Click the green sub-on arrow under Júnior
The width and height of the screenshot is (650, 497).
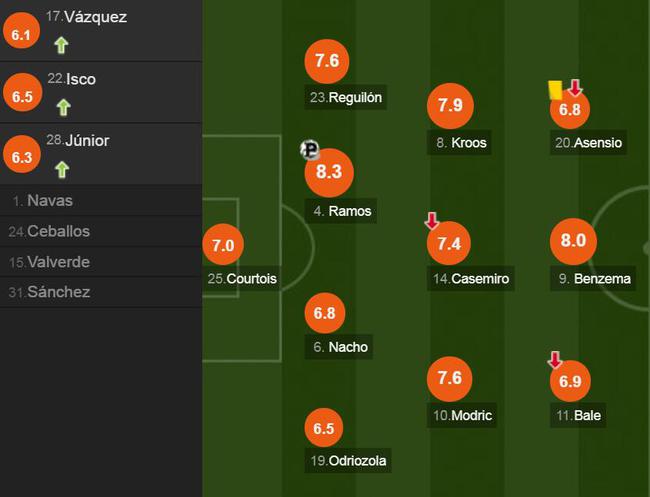[62, 170]
